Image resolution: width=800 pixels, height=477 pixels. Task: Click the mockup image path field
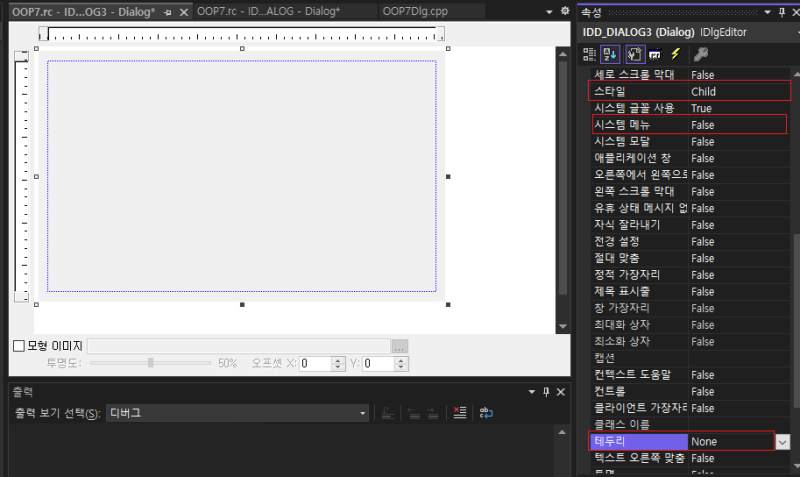tap(239, 346)
